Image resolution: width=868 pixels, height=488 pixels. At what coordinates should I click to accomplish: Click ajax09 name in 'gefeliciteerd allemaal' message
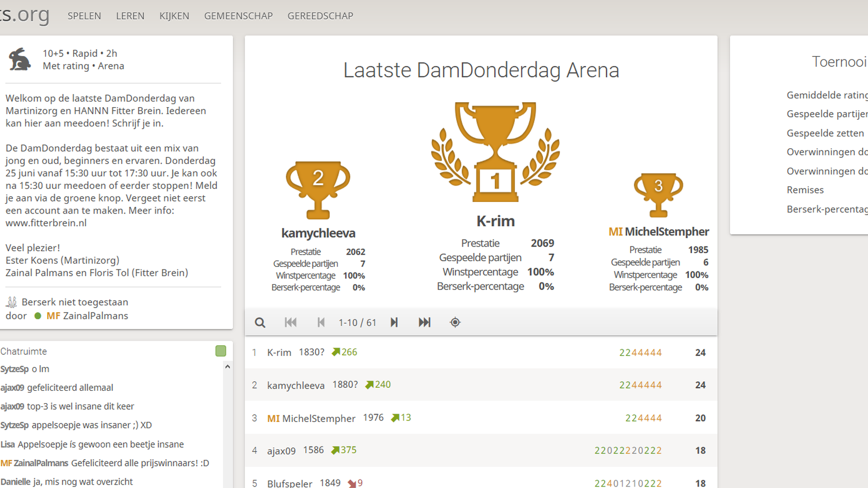click(x=12, y=388)
